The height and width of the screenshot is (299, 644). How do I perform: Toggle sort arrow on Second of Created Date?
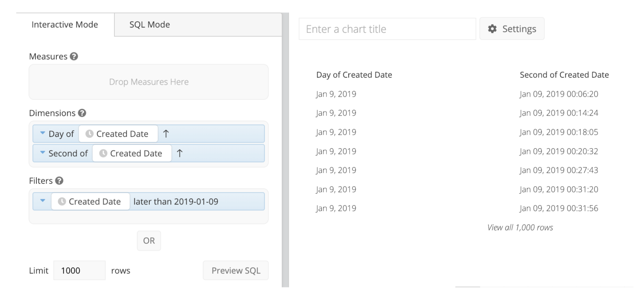pos(180,153)
